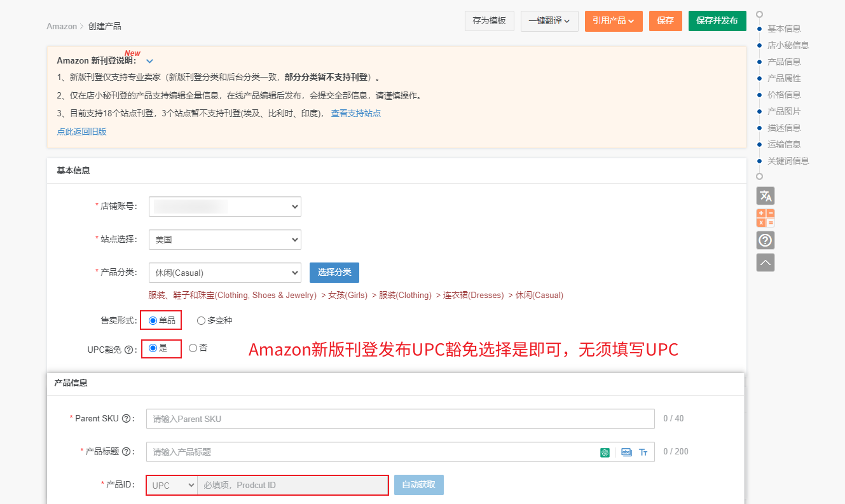
Task: Click the green 保存并发布 button
Action: pyautogui.click(x=717, y=21)
